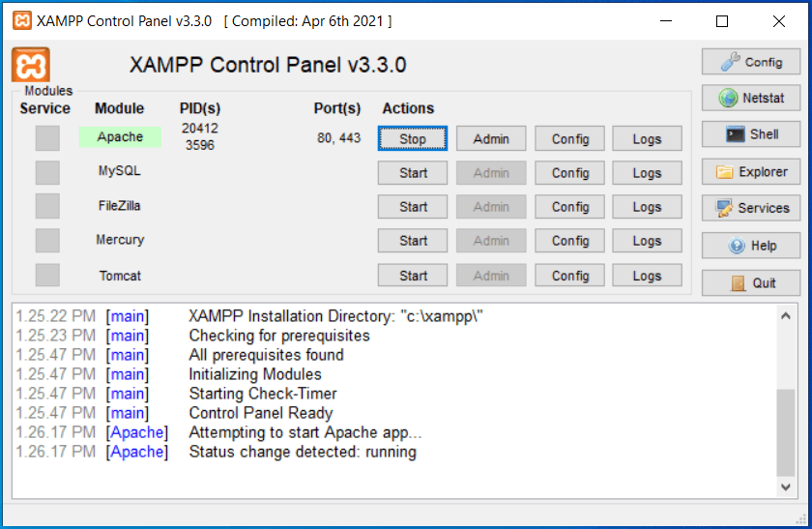
Task: Toggle the Tomcat service checkbox
Action: tap(47, 275)
